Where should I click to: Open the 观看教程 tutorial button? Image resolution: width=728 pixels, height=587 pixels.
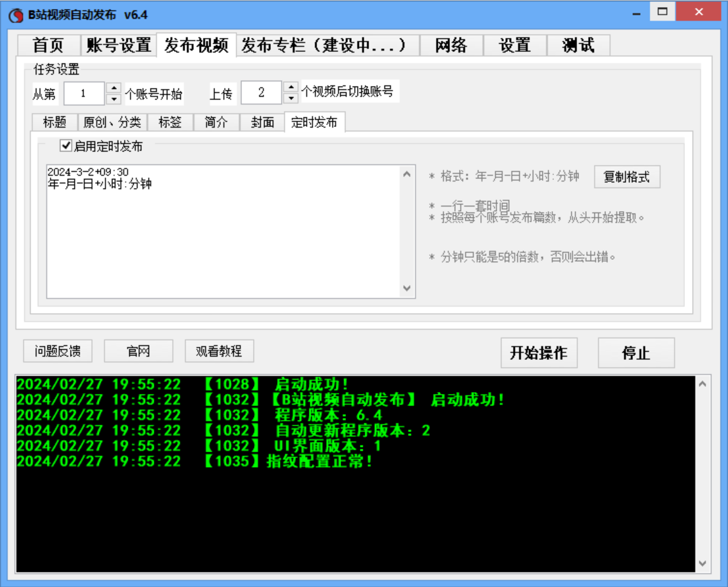tap(219, 351)
